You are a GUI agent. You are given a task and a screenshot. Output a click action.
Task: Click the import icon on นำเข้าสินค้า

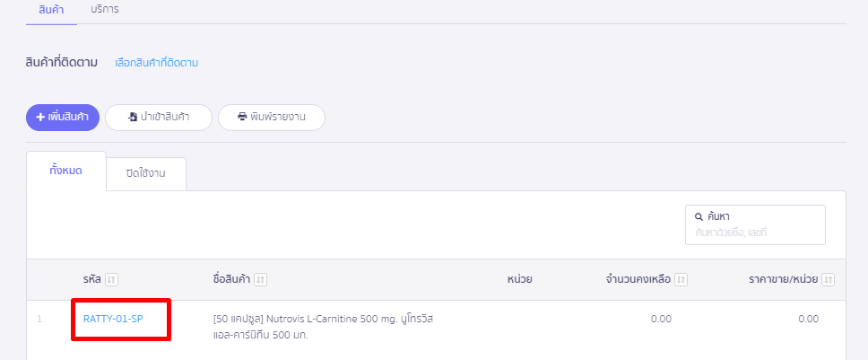pyautogui.click(x=133, y=118)
